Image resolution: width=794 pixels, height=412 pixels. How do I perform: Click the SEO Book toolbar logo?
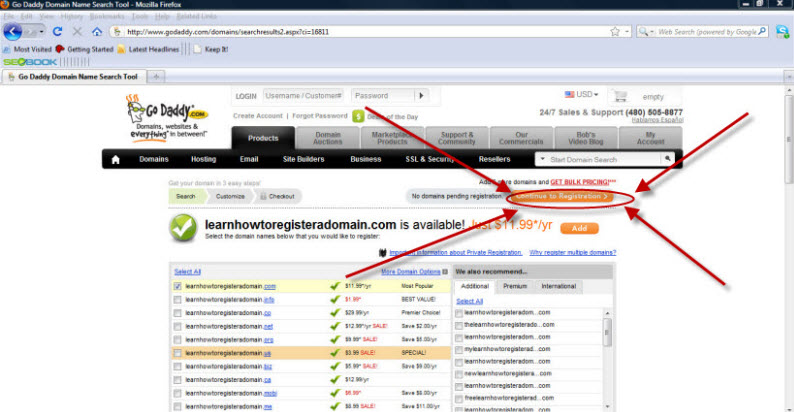[30, 62]
